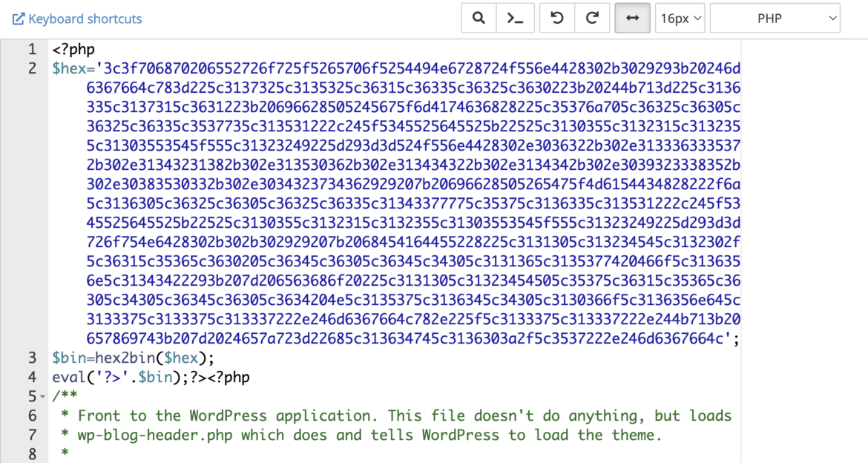Click the $hex variable on line 2
Image resolution: width=868 pixels, height=463 pixels.
(x=69, y=69)
